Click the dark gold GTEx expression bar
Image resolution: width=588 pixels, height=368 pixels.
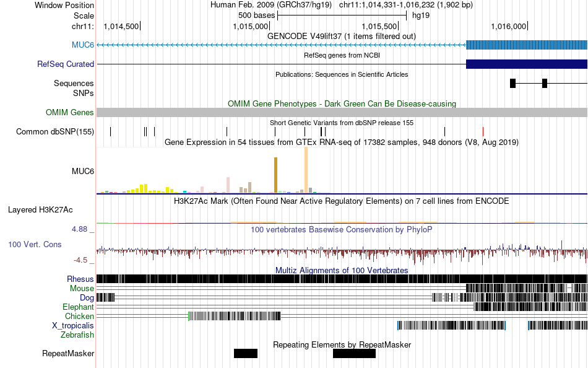(x=275, y=175)
